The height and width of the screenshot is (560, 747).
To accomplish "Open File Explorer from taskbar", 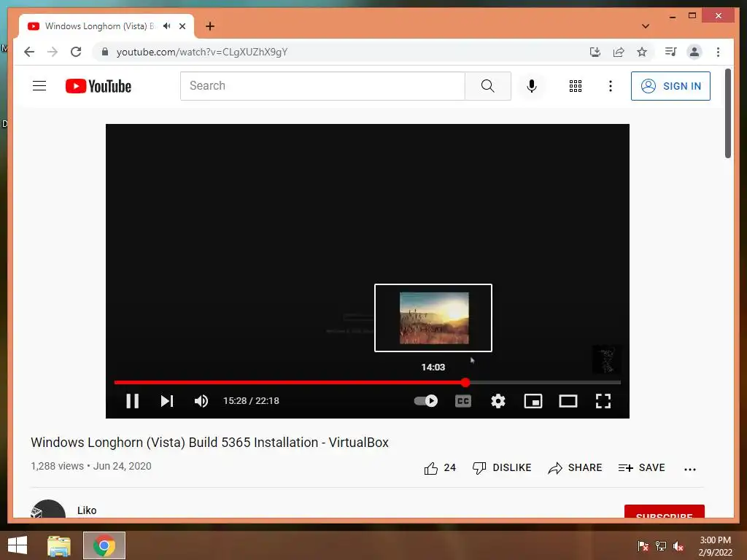I will pyautogui.click(x=59, y=545).
